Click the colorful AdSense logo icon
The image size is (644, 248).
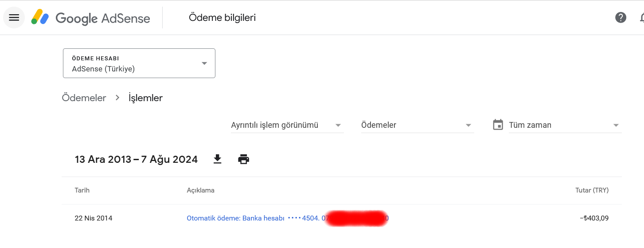click(x=40, y=18)
